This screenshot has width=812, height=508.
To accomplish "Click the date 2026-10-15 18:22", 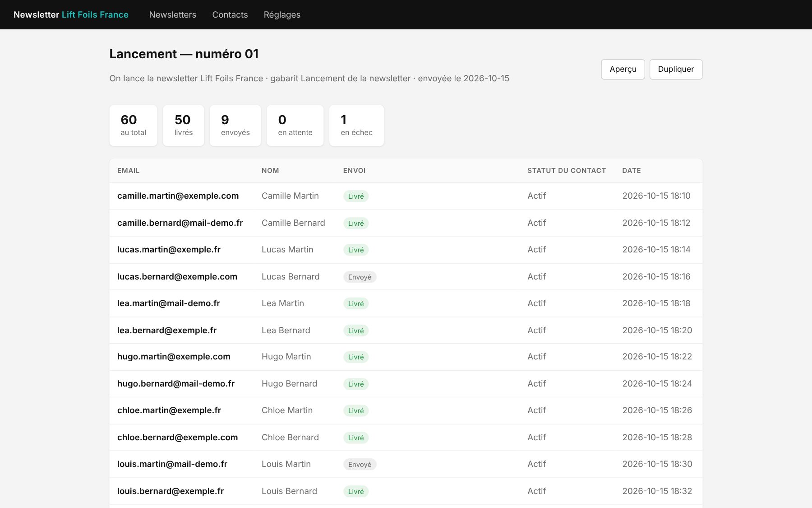I will 657,357.
